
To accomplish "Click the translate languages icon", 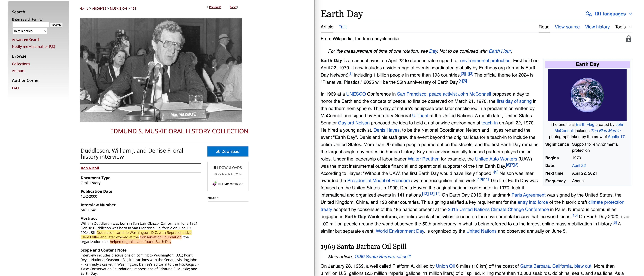I will [x=589, y=14].
